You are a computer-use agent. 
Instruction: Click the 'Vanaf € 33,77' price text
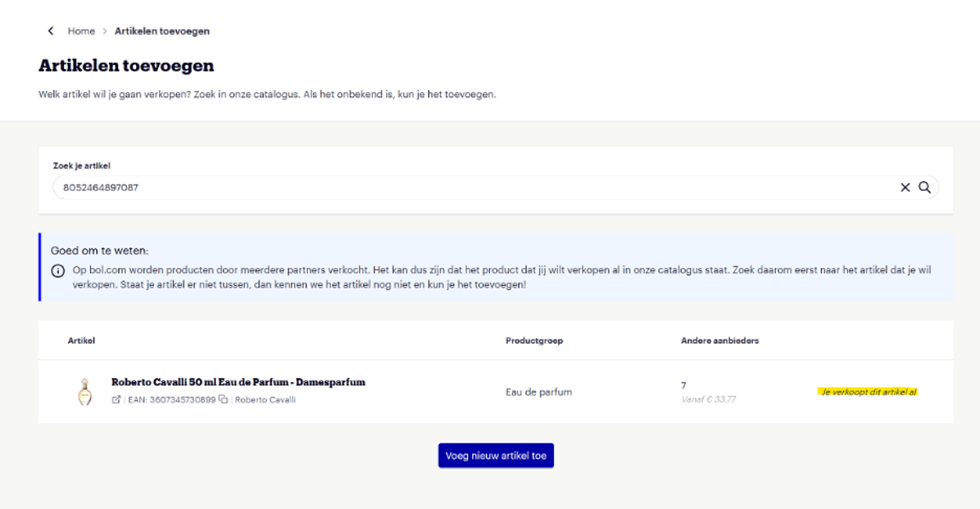(x=708, y=399)
